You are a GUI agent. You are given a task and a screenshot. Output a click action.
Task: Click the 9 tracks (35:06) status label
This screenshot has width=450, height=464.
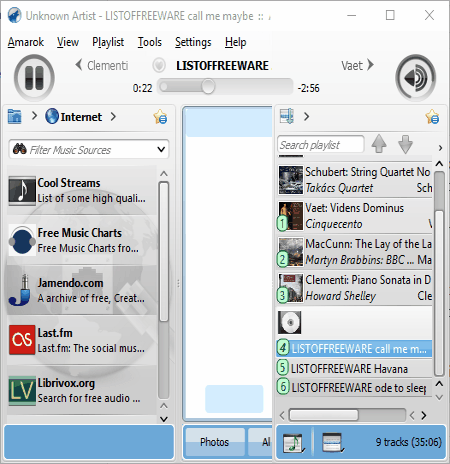(x=408, y=442)
